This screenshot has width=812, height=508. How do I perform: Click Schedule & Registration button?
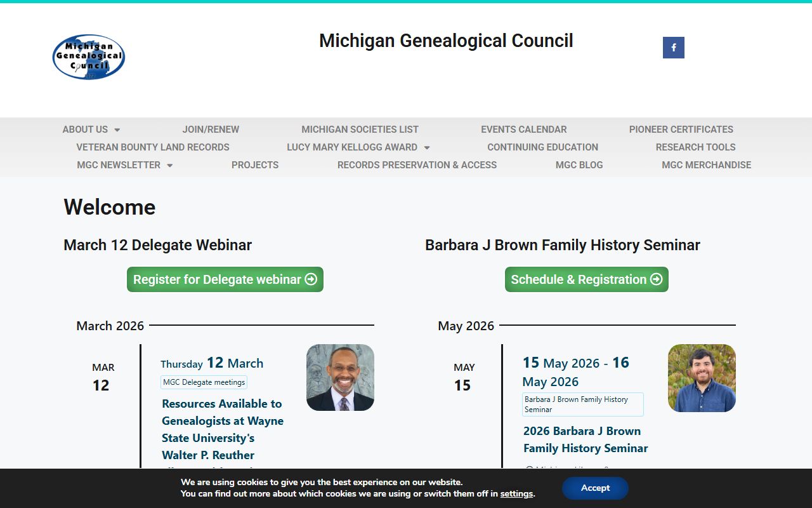(x=587, y=279)
